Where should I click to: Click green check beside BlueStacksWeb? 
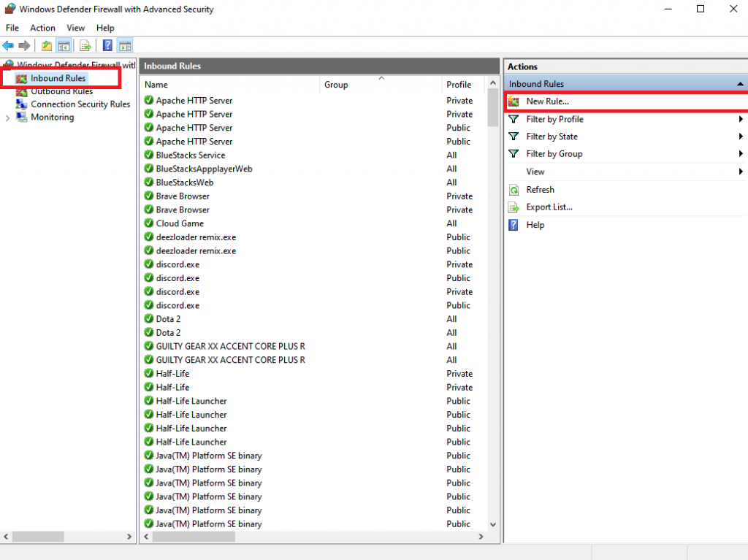(x=149, y=183)
